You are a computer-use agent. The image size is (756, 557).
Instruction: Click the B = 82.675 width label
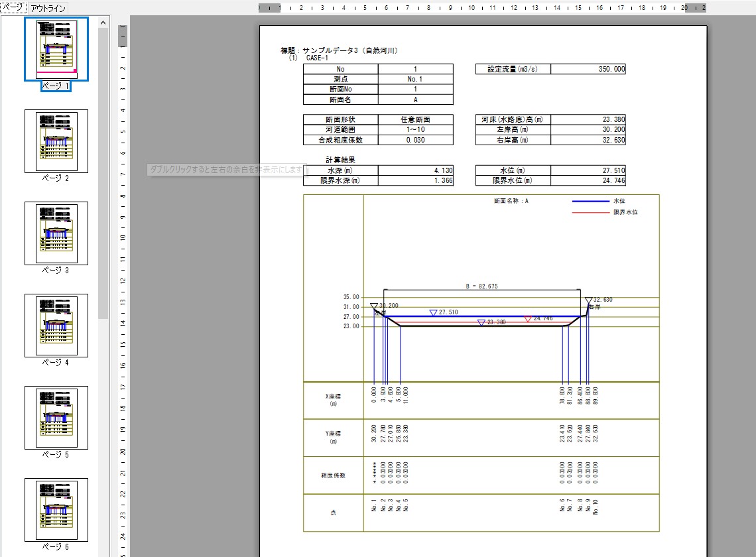481,286
